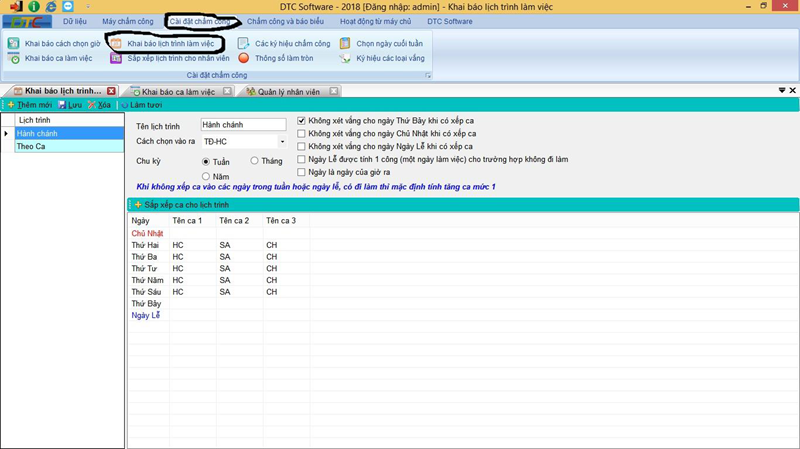Image resolution: width=800 pixels, height=449 pixels.
Task: Click 'Sắp xếp lịch trình cho nhân viên' icon
Action: (x=116, y=59)
